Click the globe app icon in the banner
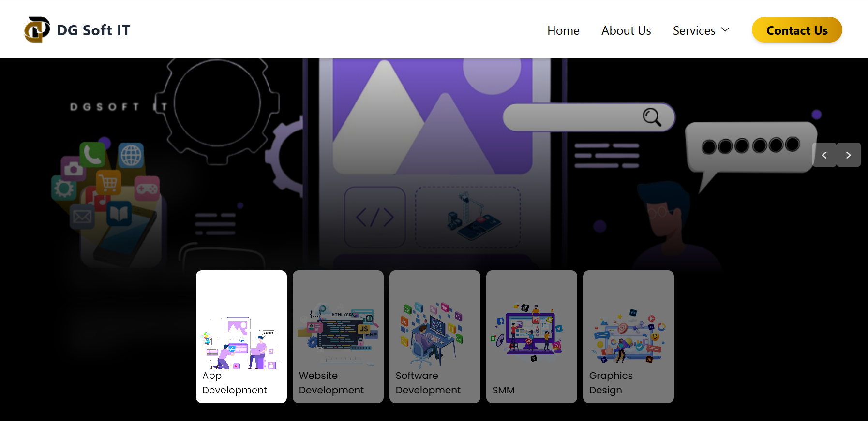 (131, 156)
